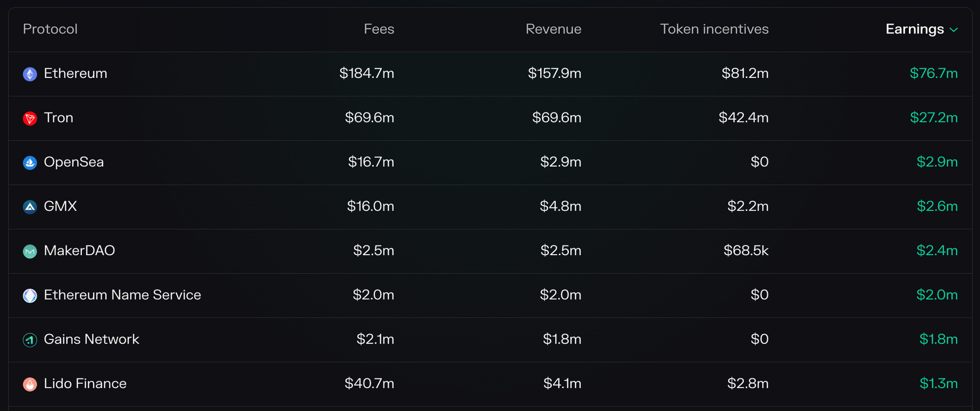Click the Ethereum Name Service icon
The height and width of the screenshot is (411, 980).
point(30,296)
